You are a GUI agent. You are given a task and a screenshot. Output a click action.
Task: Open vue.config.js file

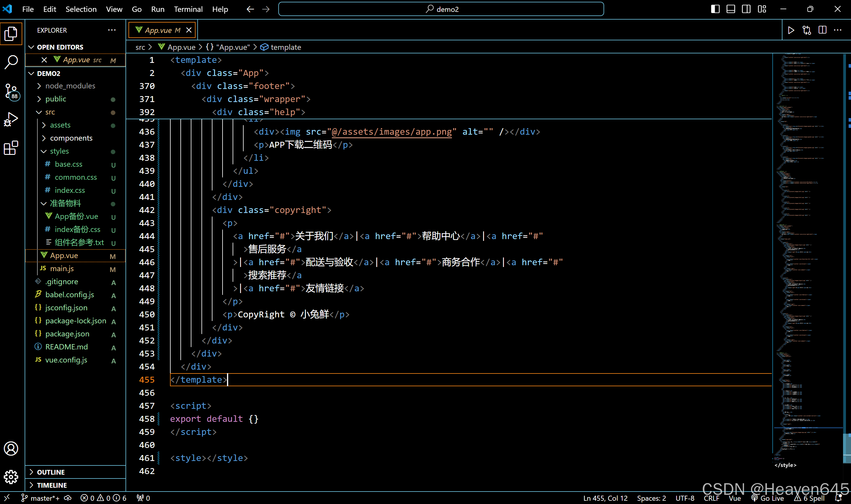coord(75,360)
